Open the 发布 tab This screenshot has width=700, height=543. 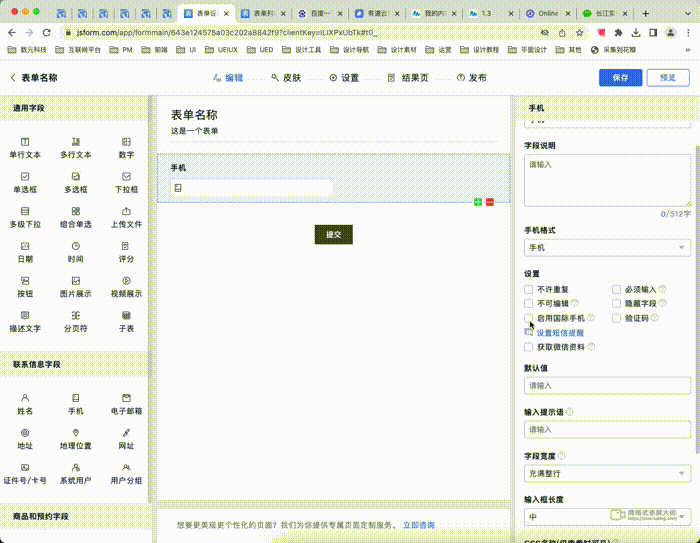(x=471, y=78)
